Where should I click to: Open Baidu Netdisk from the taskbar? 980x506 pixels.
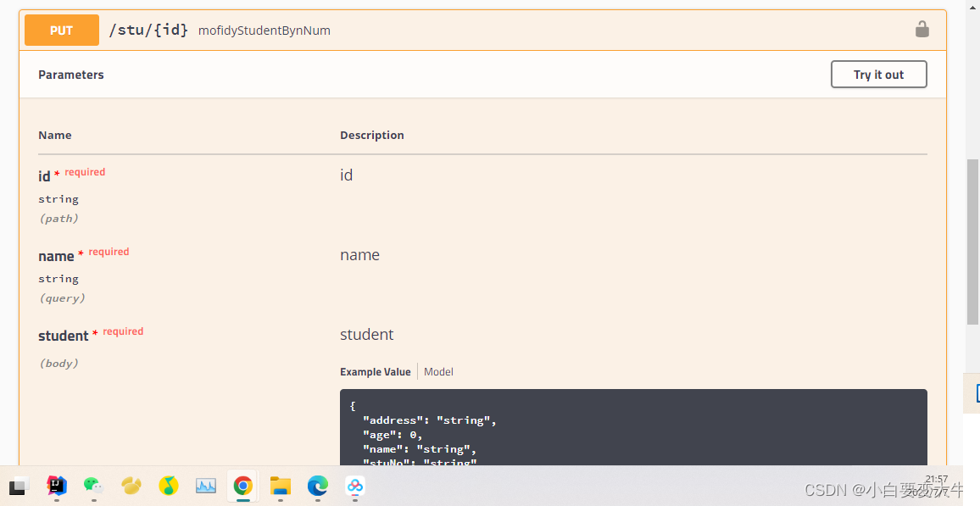pos(355,486)
